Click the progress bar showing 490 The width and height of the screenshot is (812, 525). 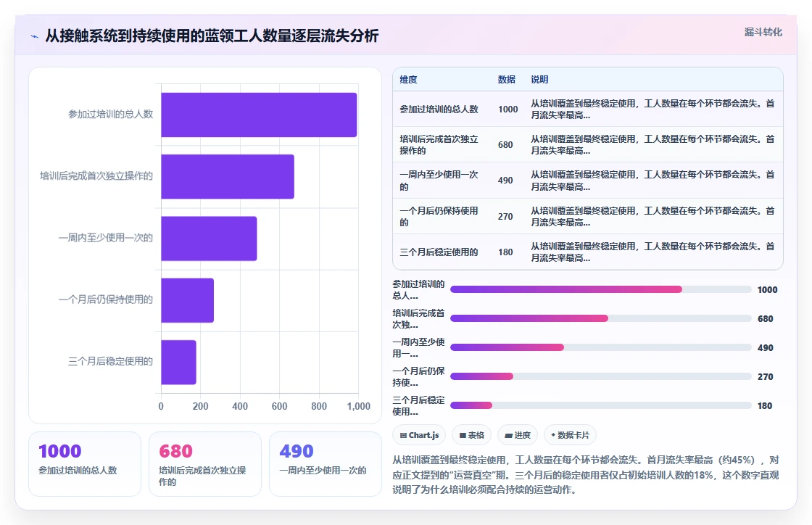click(x=601, y=347)
